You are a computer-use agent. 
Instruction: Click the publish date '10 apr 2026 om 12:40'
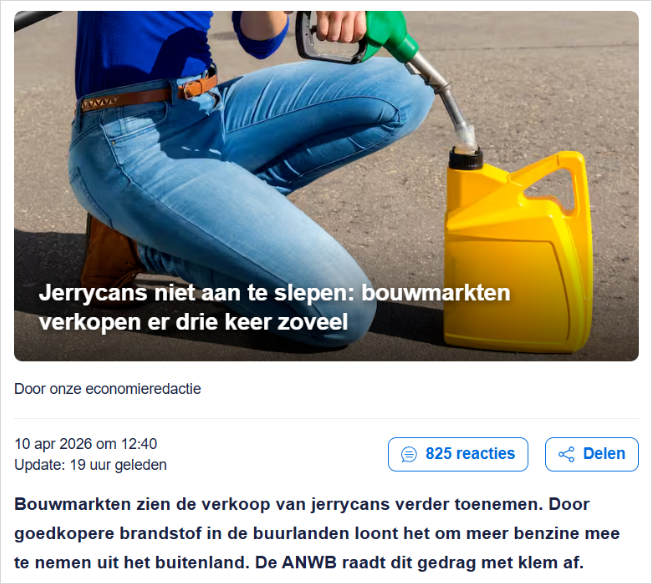[86, 444]
